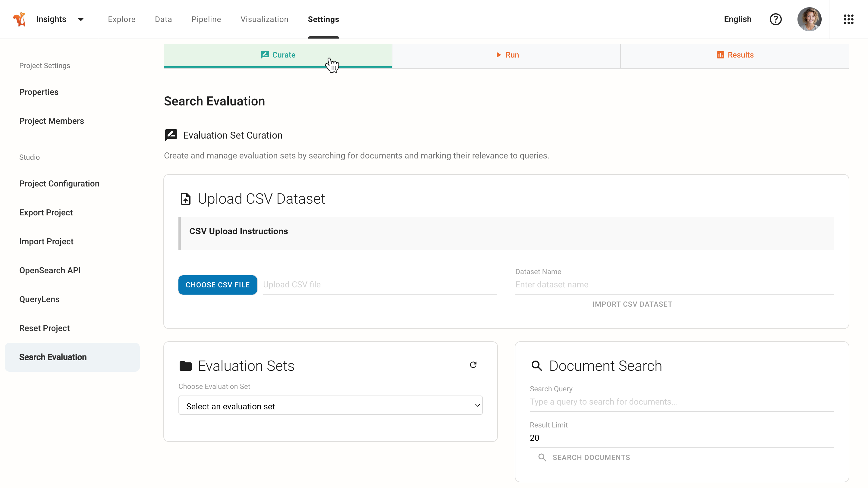Click the Document Search magnifier icon
This screenshot has width=868, height=488.
pyautogui.click(x=536, y=366)
